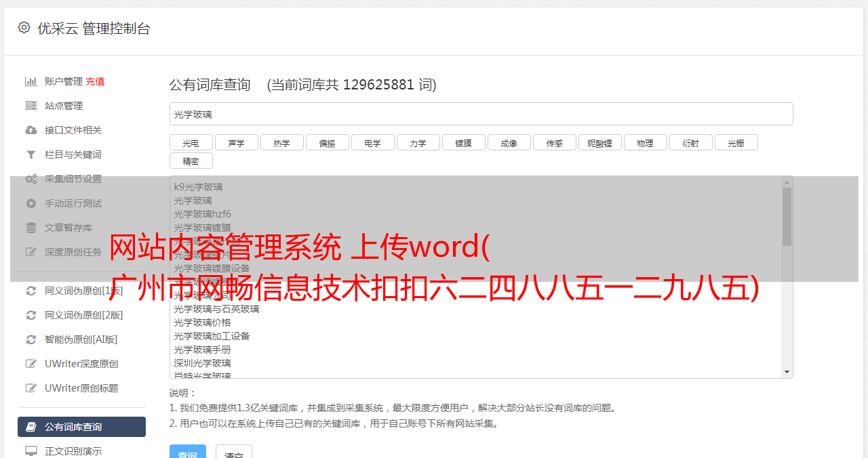
Task: Select 光学玻璃加工设备 in the results list
Action: (212, 336)
